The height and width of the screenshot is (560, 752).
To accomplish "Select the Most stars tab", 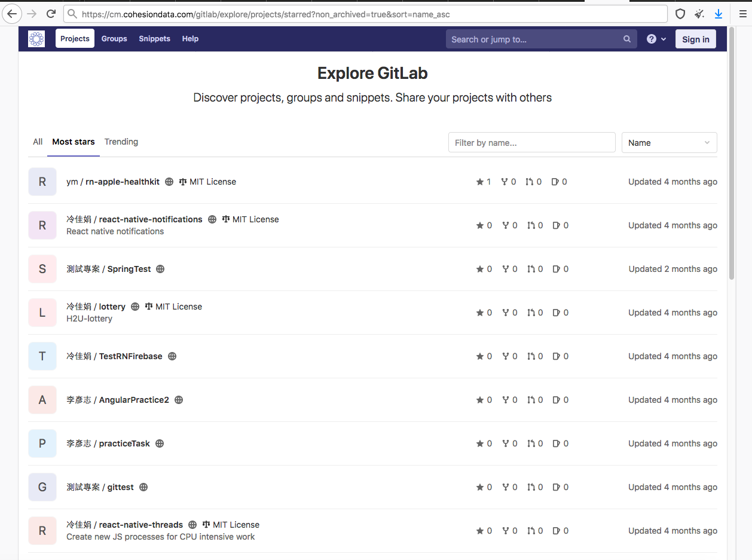I will pyautogui.click(x=74, y=142).
